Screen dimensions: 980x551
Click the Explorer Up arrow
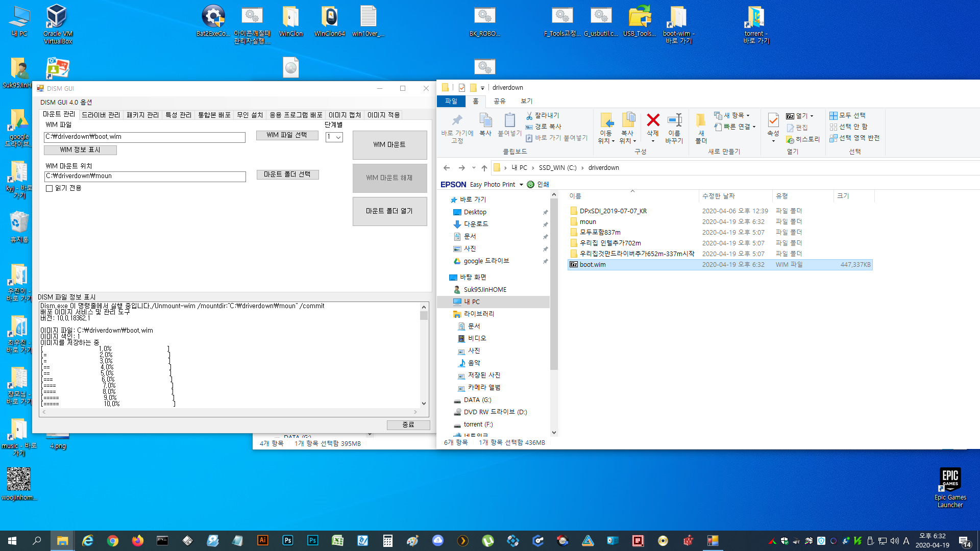484,168
